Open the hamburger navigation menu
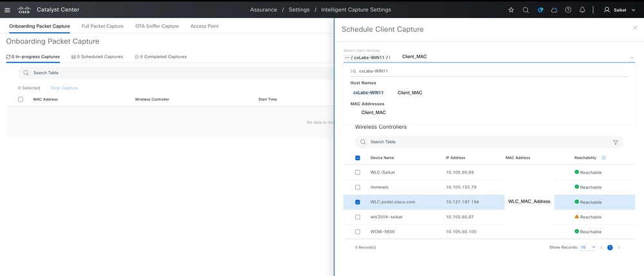 pos(7,10)
